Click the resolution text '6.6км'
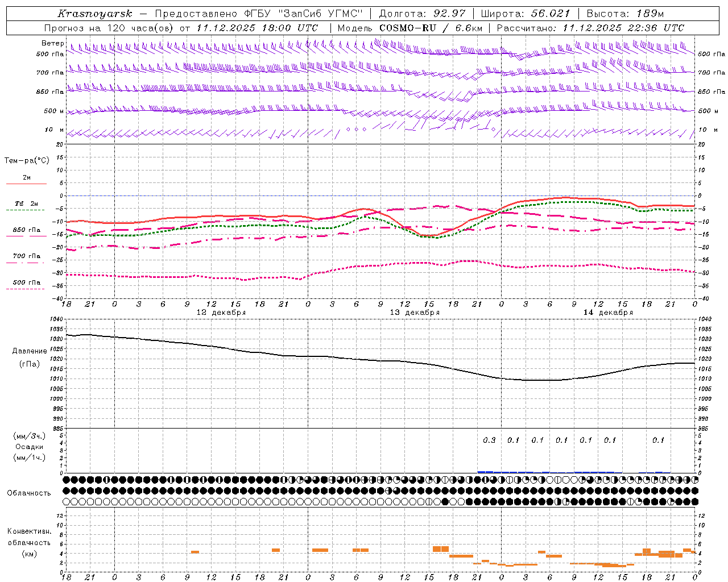This screenshot has width=728, height=582. coord(469,28)
